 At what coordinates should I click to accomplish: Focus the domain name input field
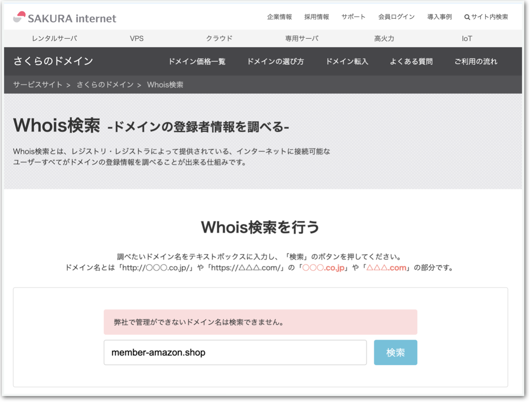pos(235,352)
